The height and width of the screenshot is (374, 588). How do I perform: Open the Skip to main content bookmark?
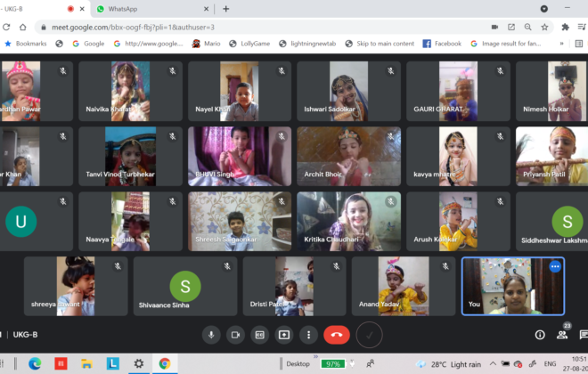380,44
